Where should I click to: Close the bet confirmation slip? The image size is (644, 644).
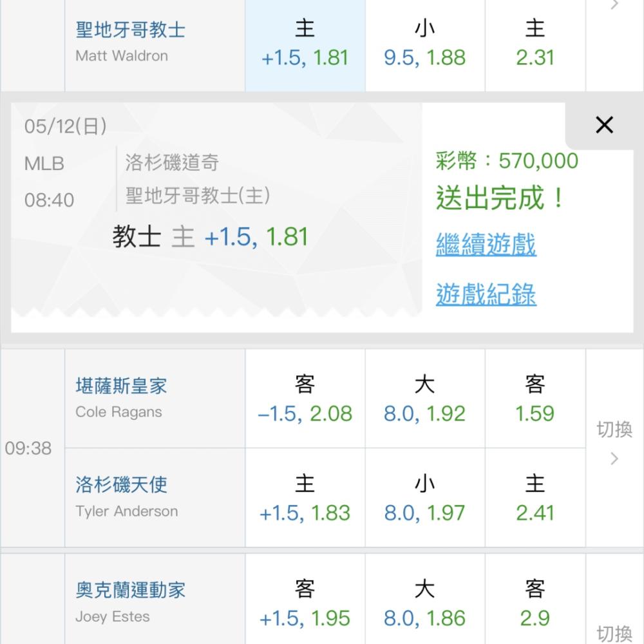604,125
